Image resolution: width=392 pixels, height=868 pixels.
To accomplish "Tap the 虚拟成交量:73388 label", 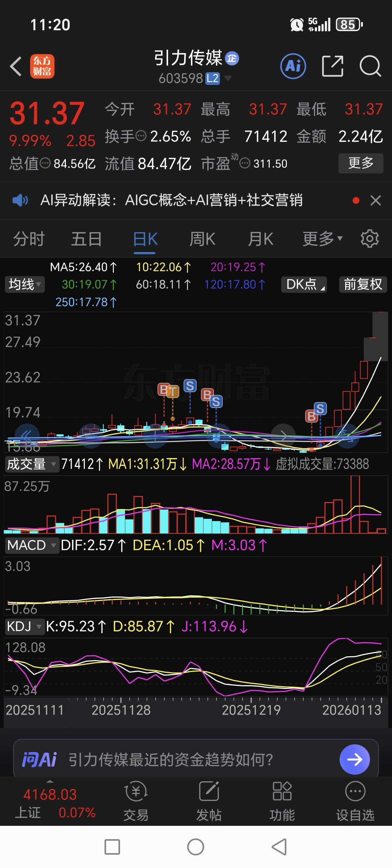I will [x=322, y=464].
